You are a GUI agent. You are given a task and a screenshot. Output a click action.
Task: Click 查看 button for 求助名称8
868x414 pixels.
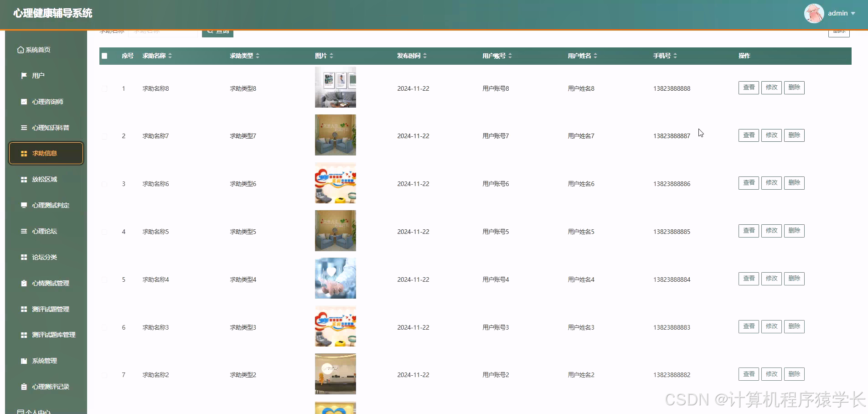click(x=749, y=88)
